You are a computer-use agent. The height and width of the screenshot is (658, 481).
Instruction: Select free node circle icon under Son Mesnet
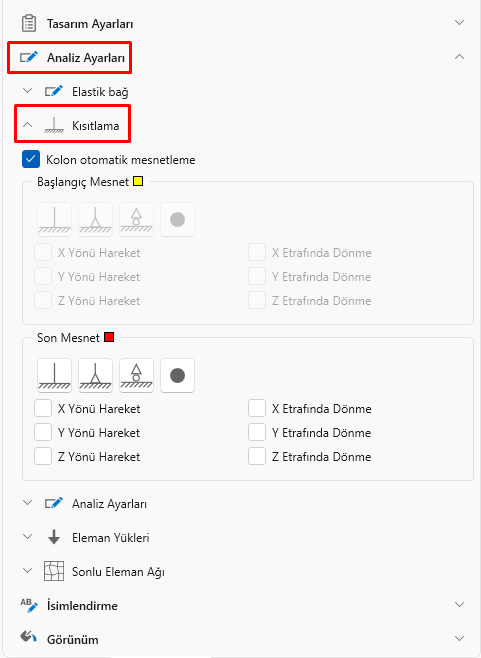point(178,376)
